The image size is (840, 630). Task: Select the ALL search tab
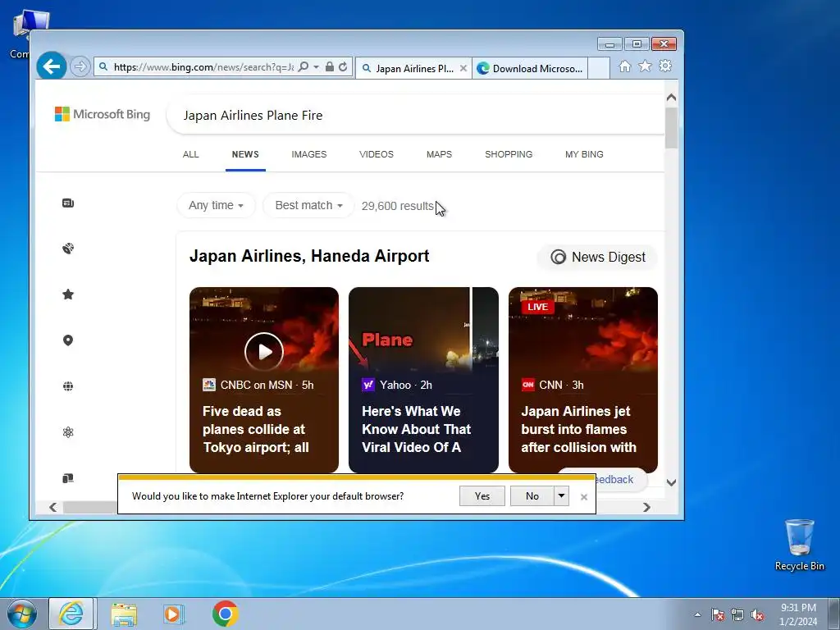pyautogui.click(x=190, y=154)
